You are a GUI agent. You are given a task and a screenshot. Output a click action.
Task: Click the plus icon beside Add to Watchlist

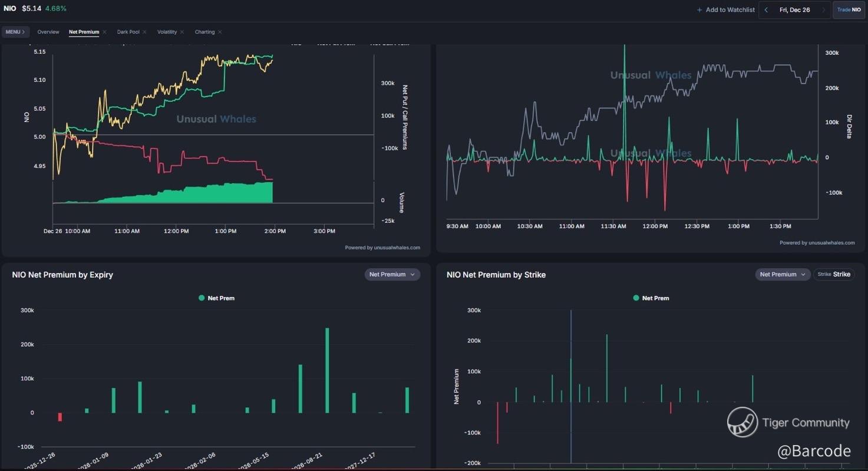click(x=699, y=10)
